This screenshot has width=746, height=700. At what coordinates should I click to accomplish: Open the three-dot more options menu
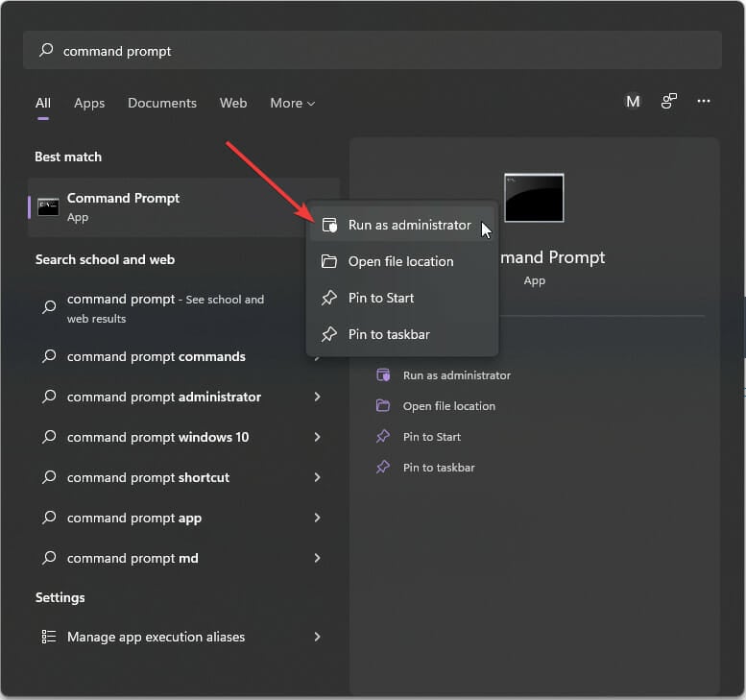tap(704, 102)
